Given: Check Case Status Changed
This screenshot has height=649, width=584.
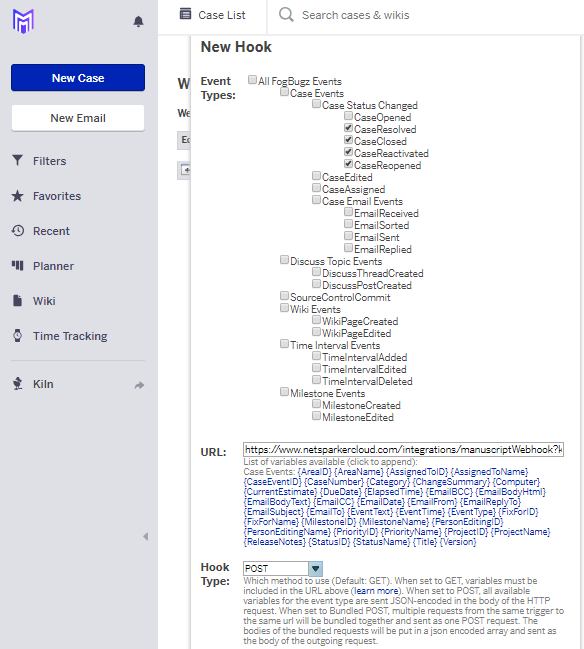Looking at the screenshot, I should [x=316, y=103].
